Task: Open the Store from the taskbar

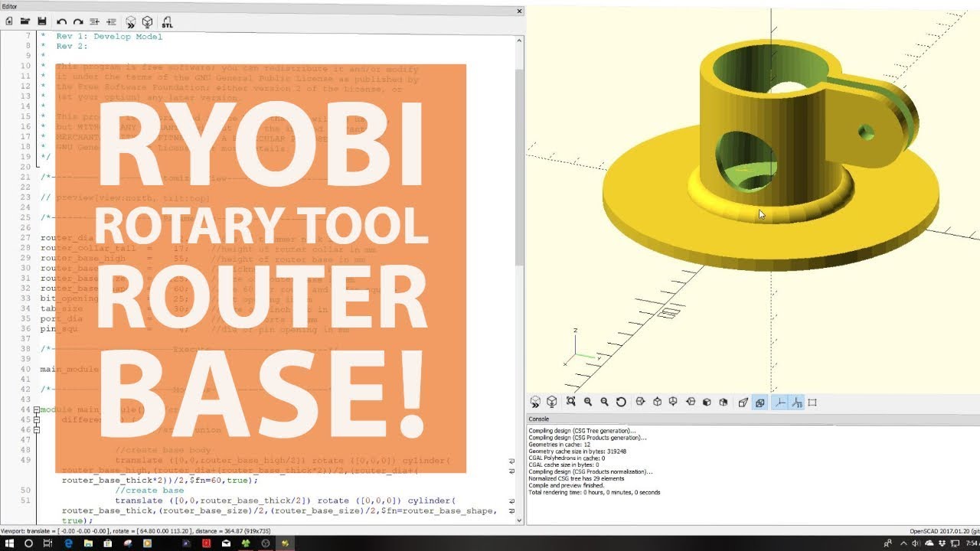Action: (108, 543)
